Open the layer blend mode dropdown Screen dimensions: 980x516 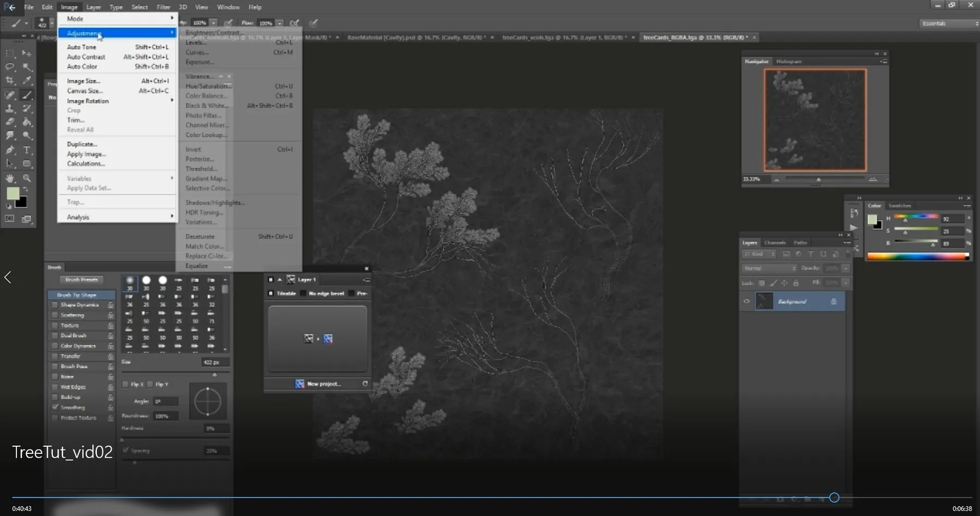tap(769, 268)
